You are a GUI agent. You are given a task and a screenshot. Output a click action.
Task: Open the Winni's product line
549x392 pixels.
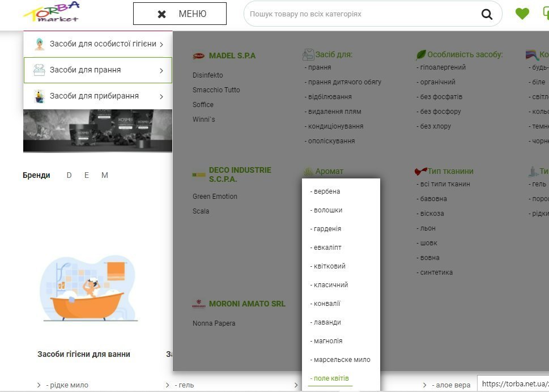[x=203, y=120]
